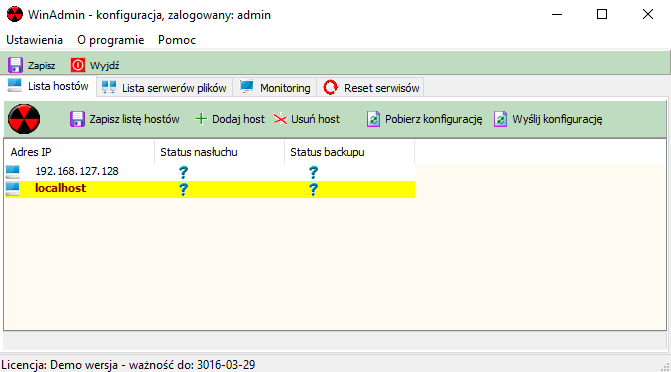Click the Lista serwerów plików tab icon
The width and height of the screenshot is (671, 372).
(x=109, y=87)
